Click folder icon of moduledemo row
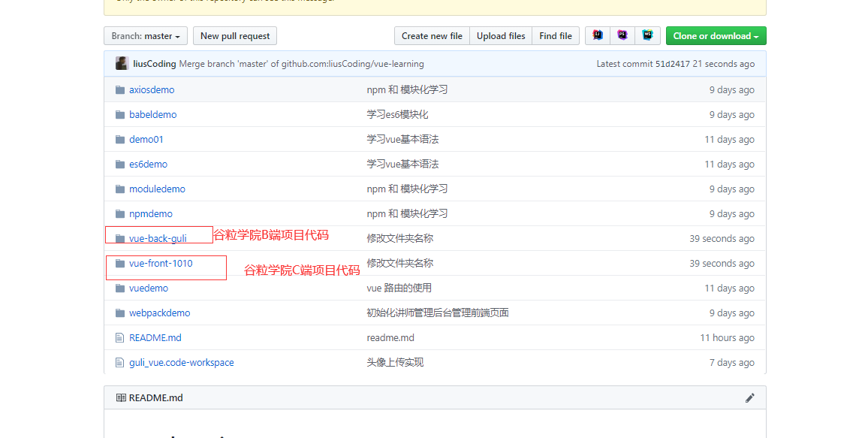This screenshot has height=438, width=868. click(x=119, y=189)
